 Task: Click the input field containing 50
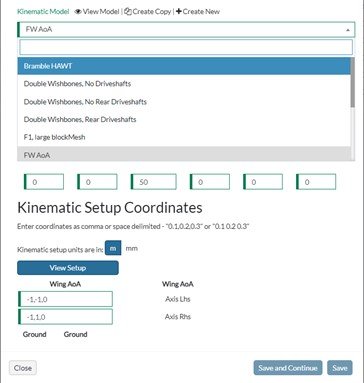point(154,182)
